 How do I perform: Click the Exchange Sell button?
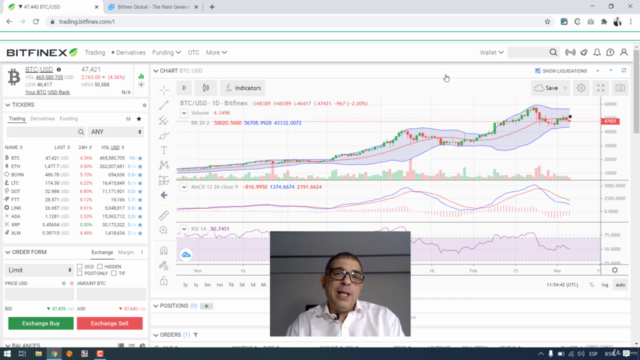[x=109, y=323]
